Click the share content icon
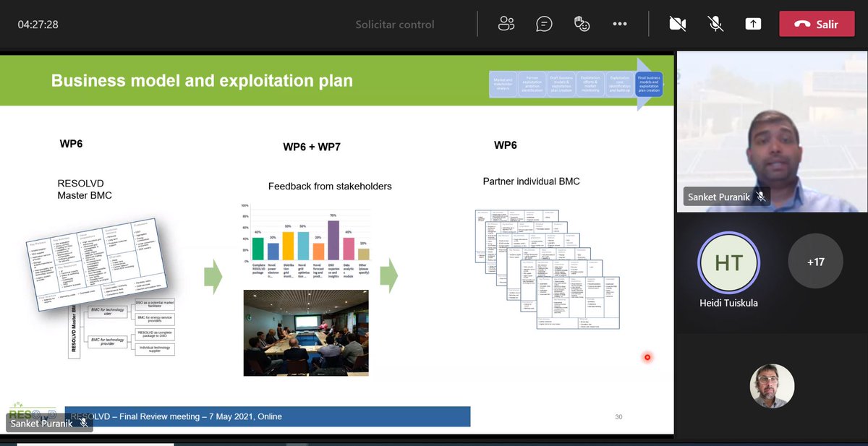 (x=753, y=23)
